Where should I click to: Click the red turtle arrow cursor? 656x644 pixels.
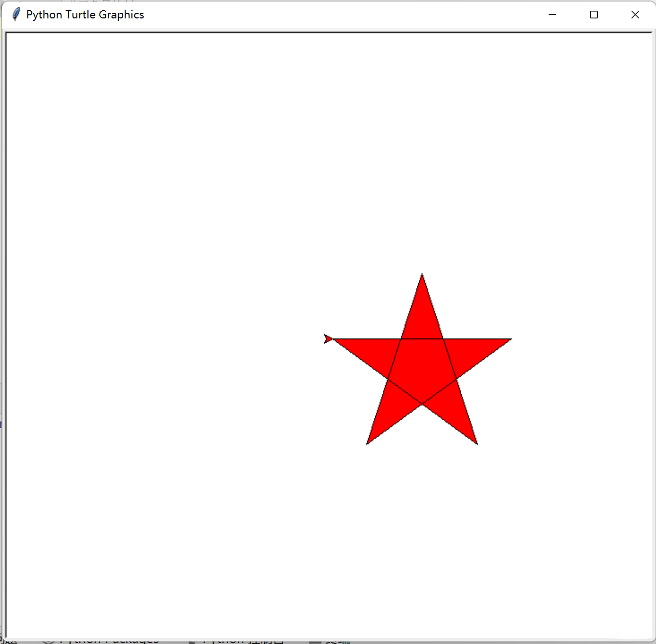coord(328,339)
